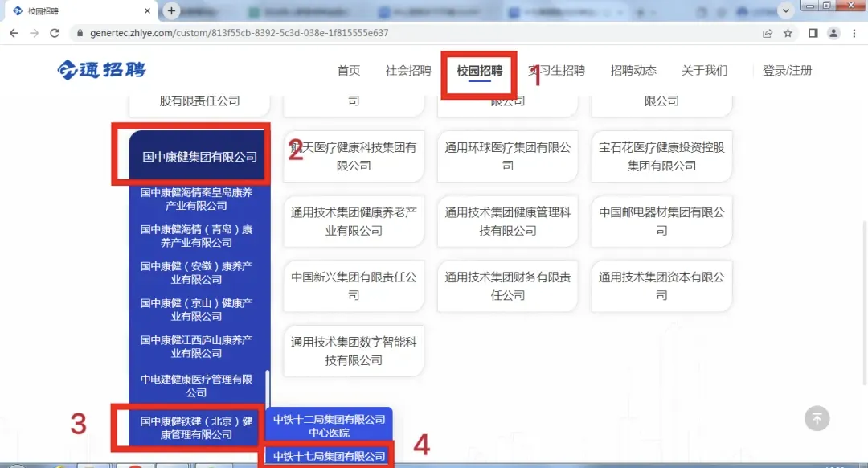
Task: Select 通用技术集团财务有限责任公司 card
Action: 508,286
